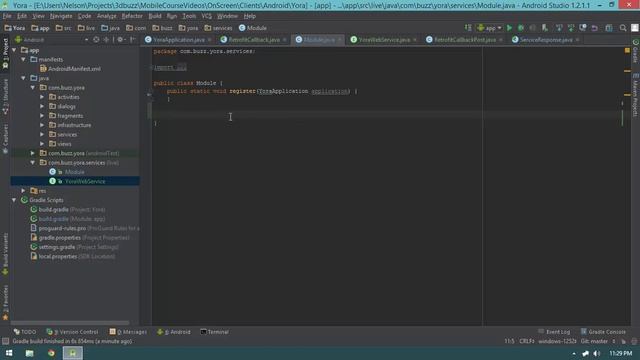
Task: Open the Captures side tab
Action: pyautogui.click(x=5, y=139)
